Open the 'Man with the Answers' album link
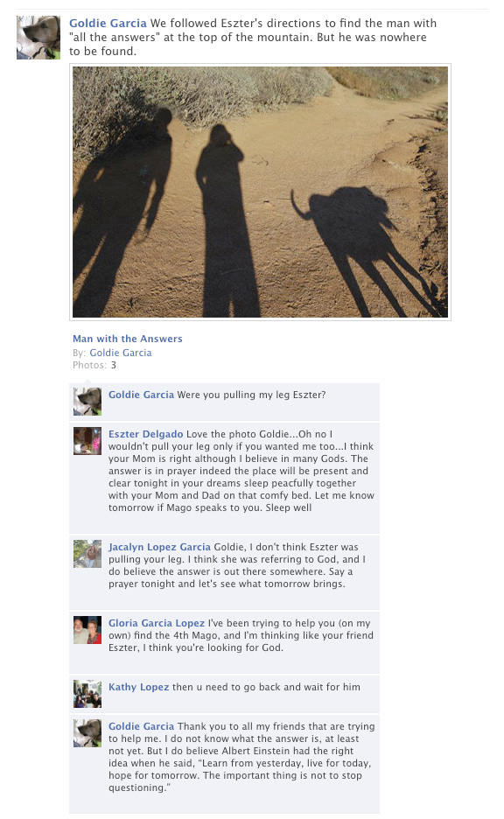The width and height of the screenshot is (504, 819). [128, 339]
